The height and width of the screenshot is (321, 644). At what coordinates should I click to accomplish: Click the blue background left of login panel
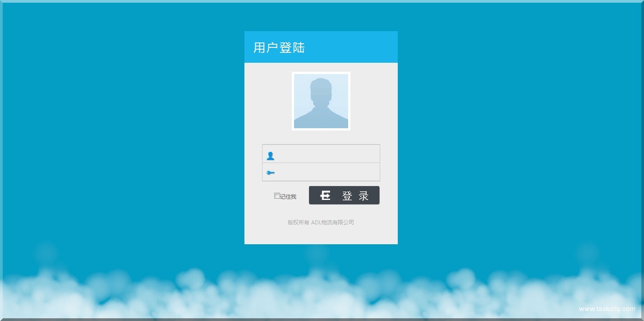coord(122,135)
